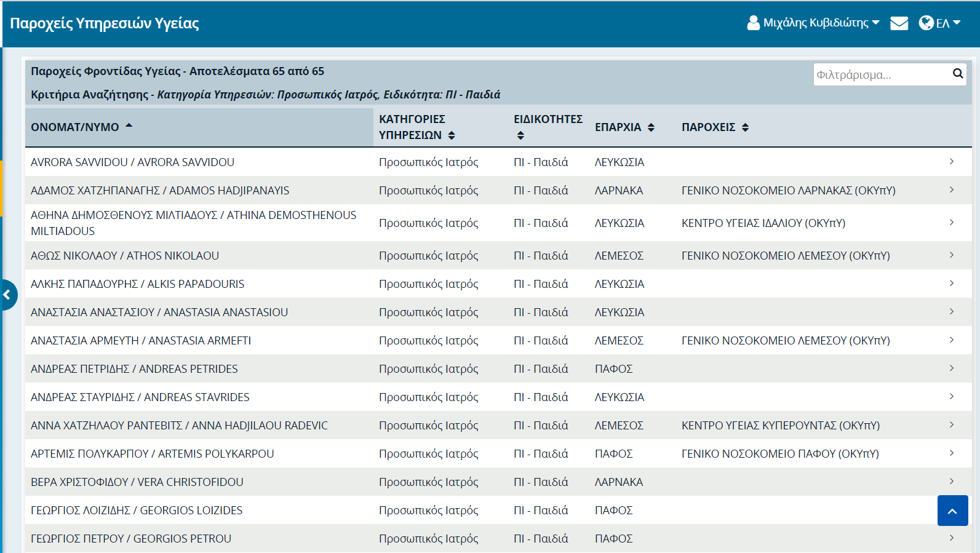
Task: Select the AVRORA SAVVIDOU name
Action: pyautogui.click(x=132, y=162)
